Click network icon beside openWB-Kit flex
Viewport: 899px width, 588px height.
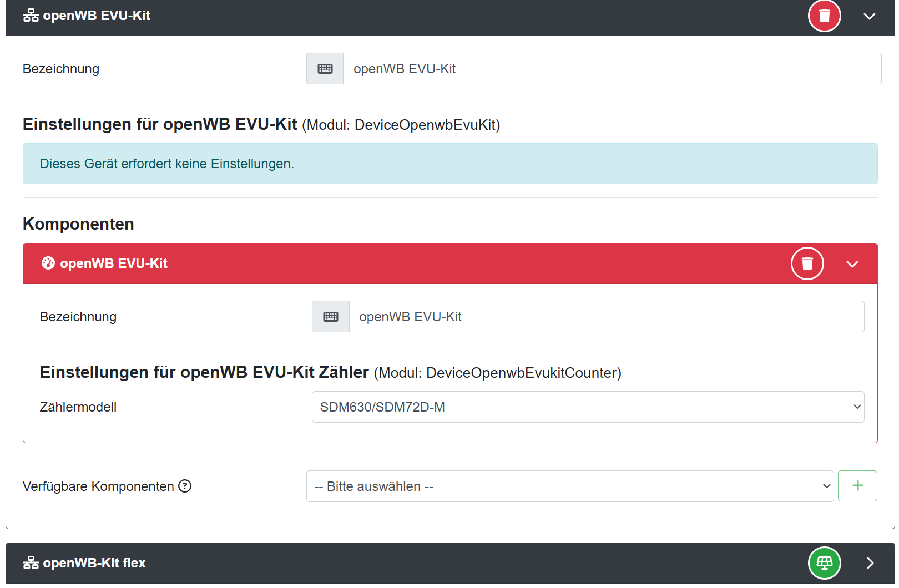[x=31, y=563]
